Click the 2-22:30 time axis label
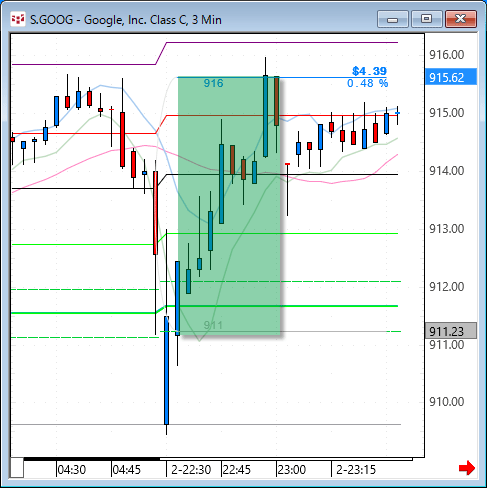Image resolution: width=487 pixels, height=488 pixels. [191, 470]
